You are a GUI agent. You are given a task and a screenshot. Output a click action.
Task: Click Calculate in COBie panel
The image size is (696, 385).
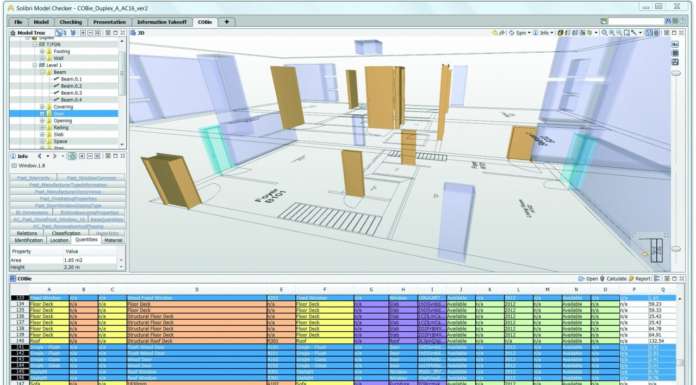coord(613,278)
